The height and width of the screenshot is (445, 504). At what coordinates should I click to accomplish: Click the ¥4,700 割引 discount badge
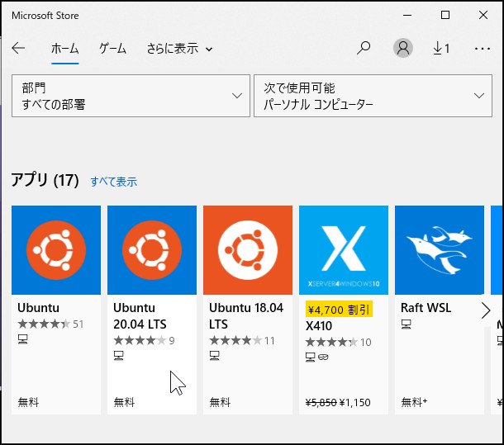coord(339,310)
